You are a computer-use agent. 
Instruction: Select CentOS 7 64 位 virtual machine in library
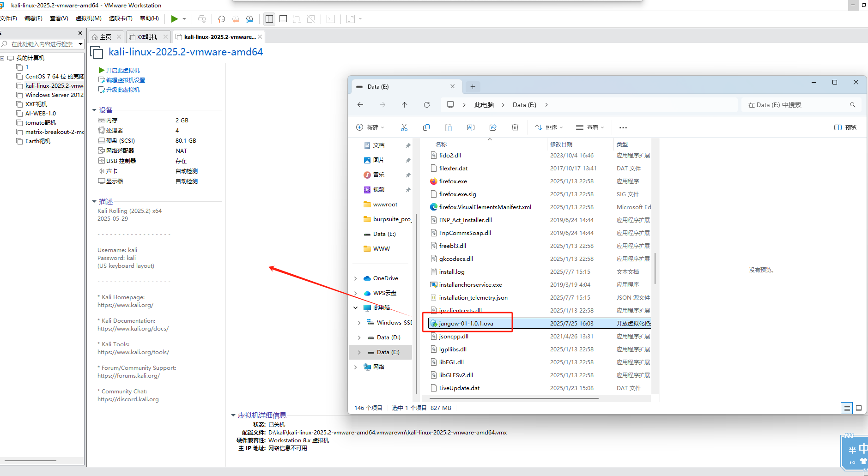54,77
